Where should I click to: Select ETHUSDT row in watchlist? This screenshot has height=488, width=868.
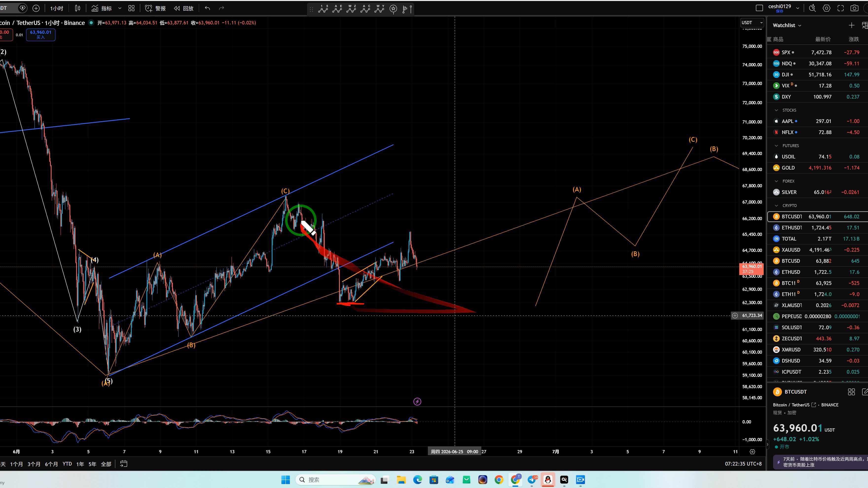coord(817,228)
